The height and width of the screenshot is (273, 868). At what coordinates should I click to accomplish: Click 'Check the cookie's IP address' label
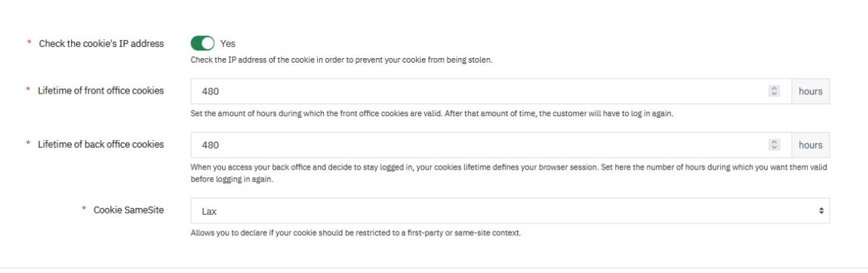pyautogui.click(x=101, y=44)
